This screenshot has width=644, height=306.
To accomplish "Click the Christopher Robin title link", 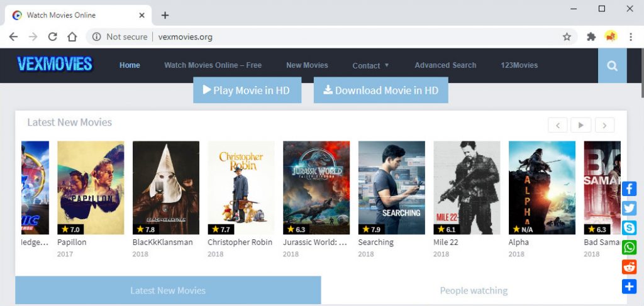I will point(240,243).
